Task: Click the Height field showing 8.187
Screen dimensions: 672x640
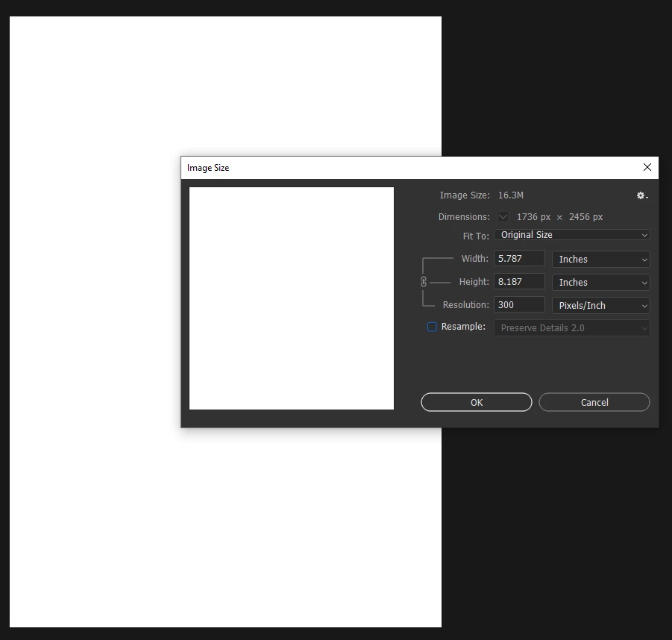Action: click(x=519, y=282)
